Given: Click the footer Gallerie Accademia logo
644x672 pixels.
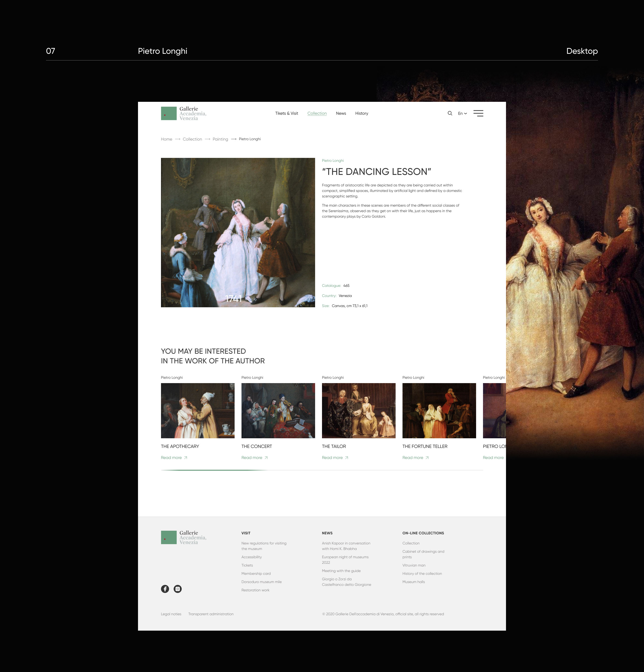Looking at the screenshot, I should [x=169, y=537].
